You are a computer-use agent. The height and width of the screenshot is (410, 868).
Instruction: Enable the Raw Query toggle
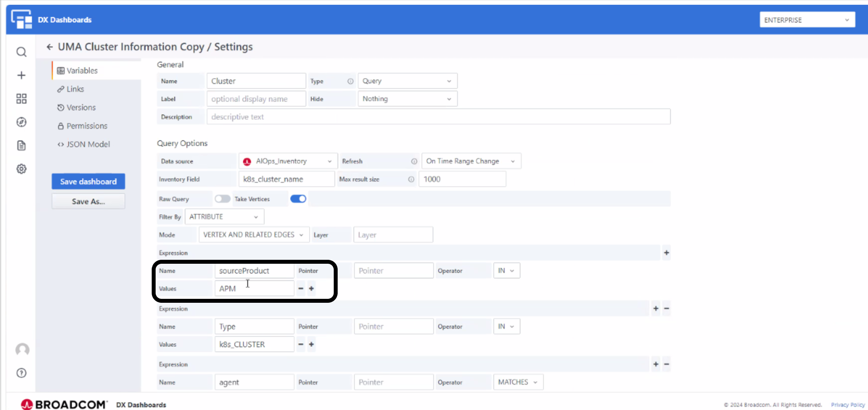(222, 199)
